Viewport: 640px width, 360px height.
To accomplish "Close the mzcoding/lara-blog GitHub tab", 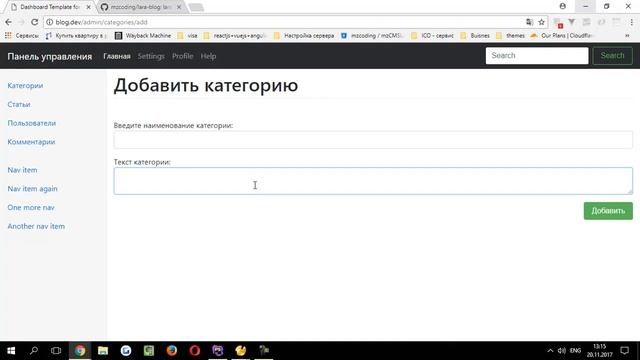I will (x=179, y=7).
